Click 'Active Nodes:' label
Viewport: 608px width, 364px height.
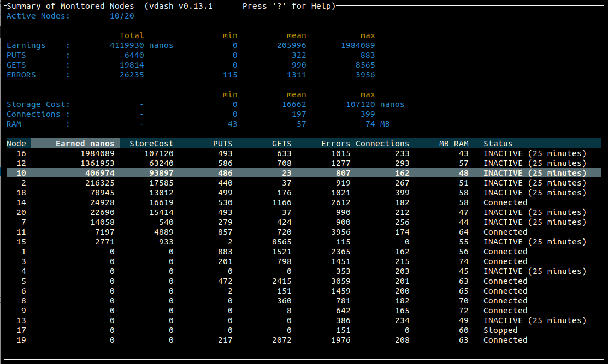(x=38, y=16)
